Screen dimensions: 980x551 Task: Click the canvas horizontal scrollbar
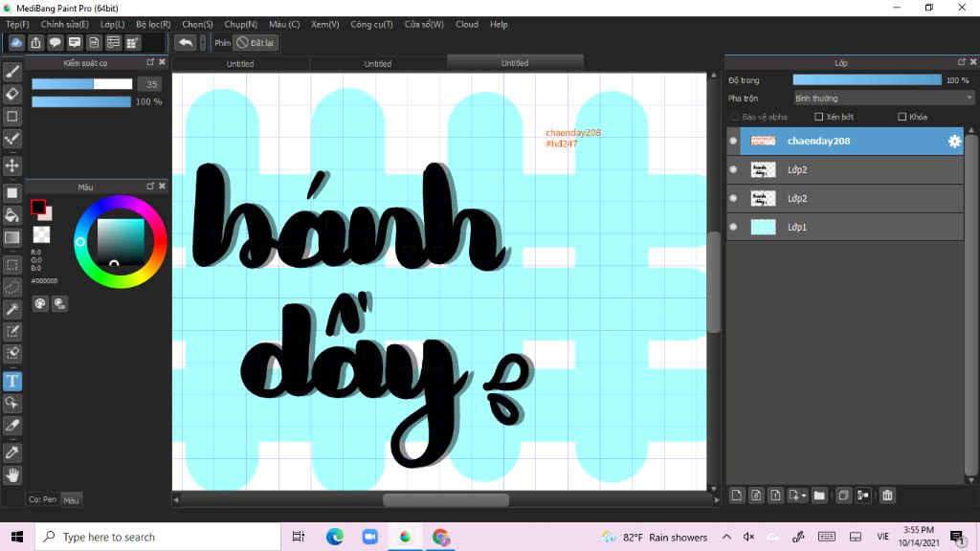pos(446,499)
